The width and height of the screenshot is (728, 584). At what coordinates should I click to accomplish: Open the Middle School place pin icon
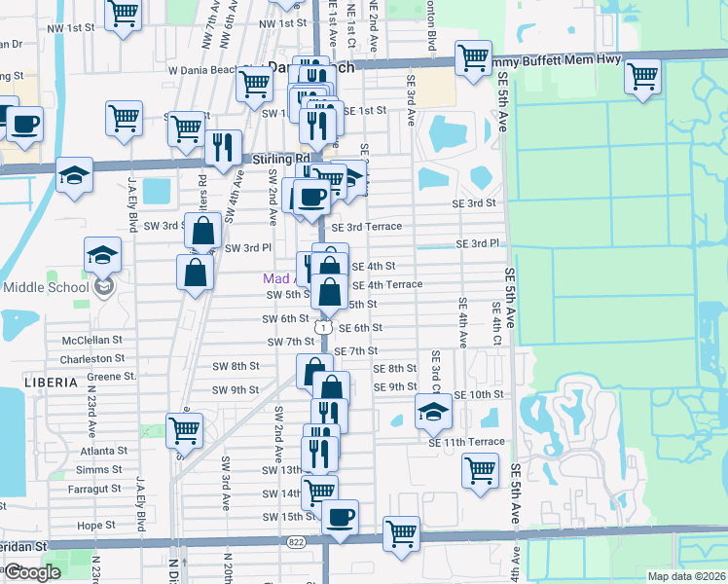pos(104,287)
